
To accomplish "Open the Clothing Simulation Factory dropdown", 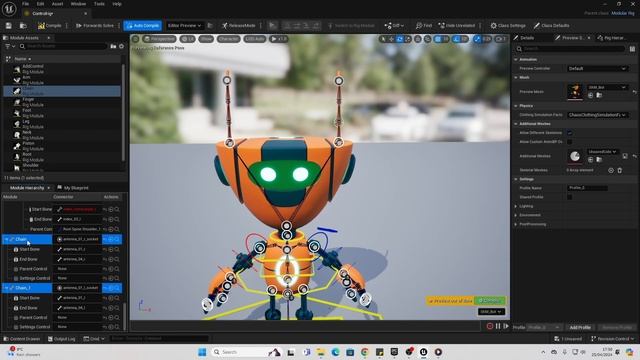I will [x=598, y=115].
